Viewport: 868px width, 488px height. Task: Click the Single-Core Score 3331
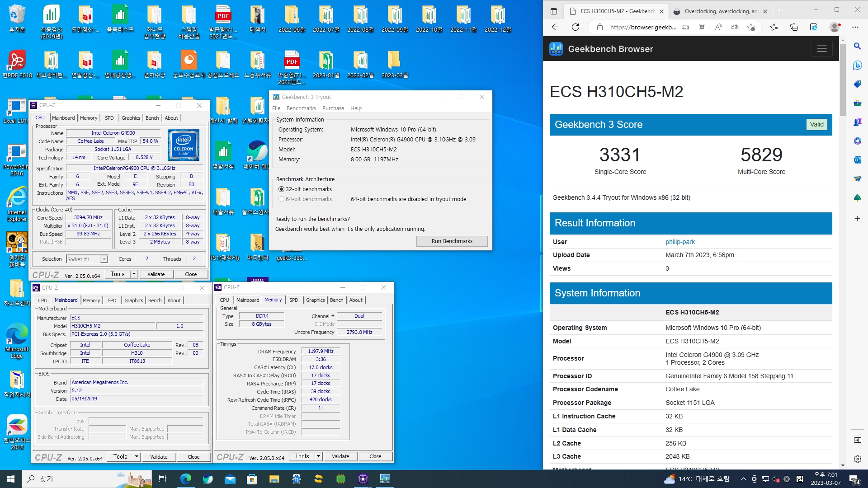pyautogui.click(x=620, y=155)
